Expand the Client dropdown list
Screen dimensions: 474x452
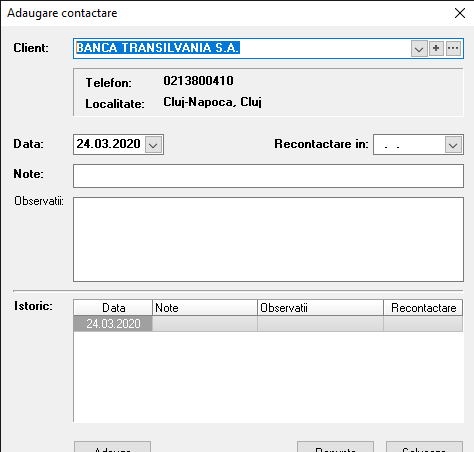(419, 49)
